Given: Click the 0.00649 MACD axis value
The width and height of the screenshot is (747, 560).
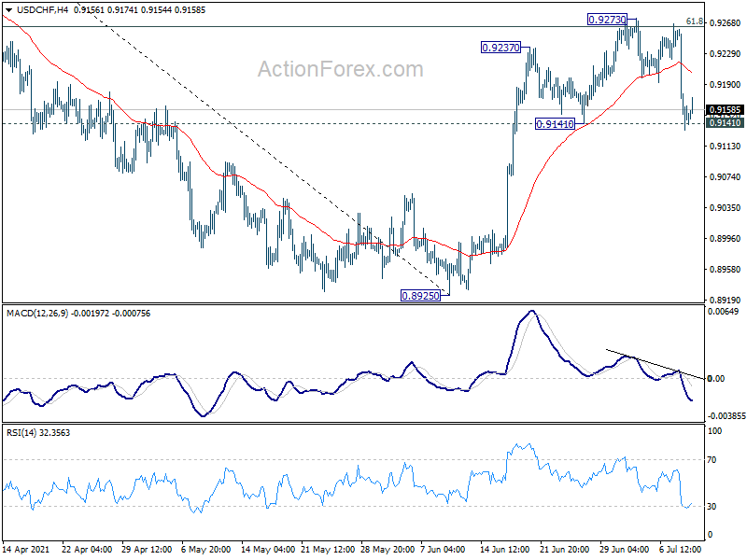Looking at the screenshot, I should (723, 312).
